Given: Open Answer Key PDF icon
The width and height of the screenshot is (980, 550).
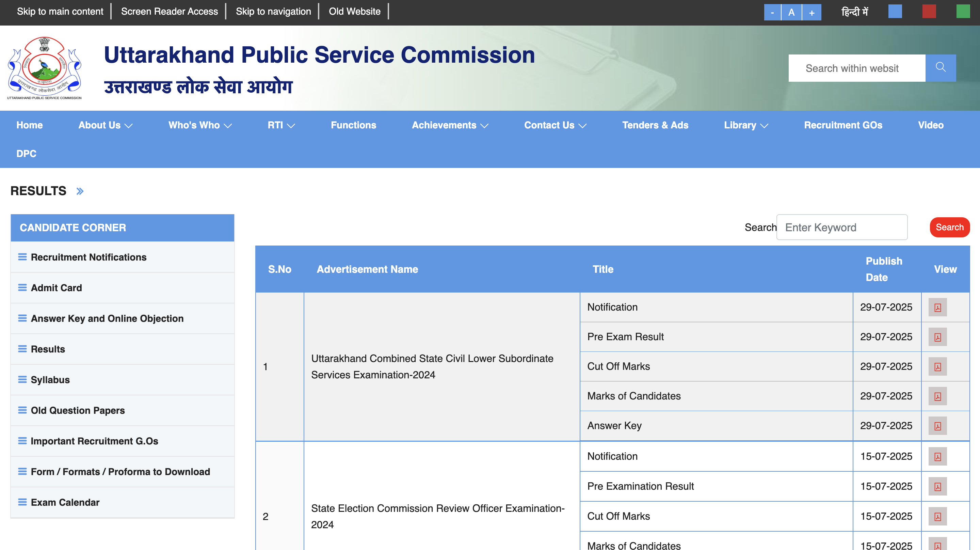Looking at the screenshot, I should click(937, 426).
